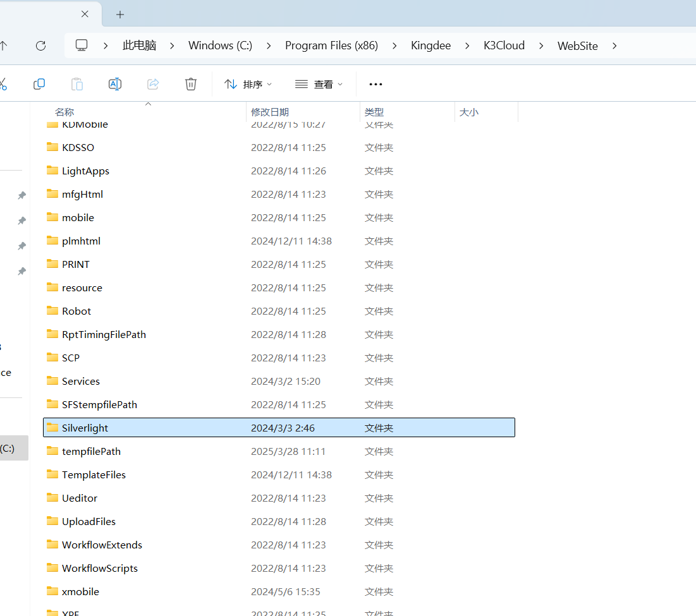Select the resource folder icon
The width and height of the screenshot is (696, 616).
coord(52,287)
